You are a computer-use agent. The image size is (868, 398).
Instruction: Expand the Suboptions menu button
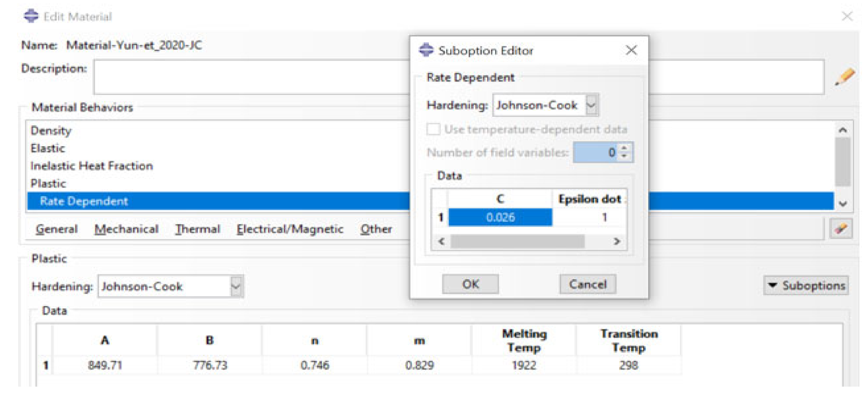pos(806,285)
